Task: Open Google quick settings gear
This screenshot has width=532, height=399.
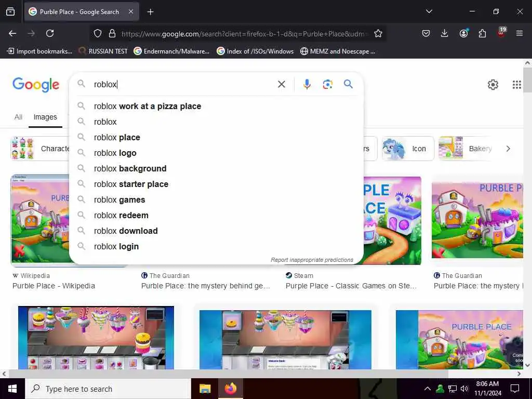Action: [493, 85]
